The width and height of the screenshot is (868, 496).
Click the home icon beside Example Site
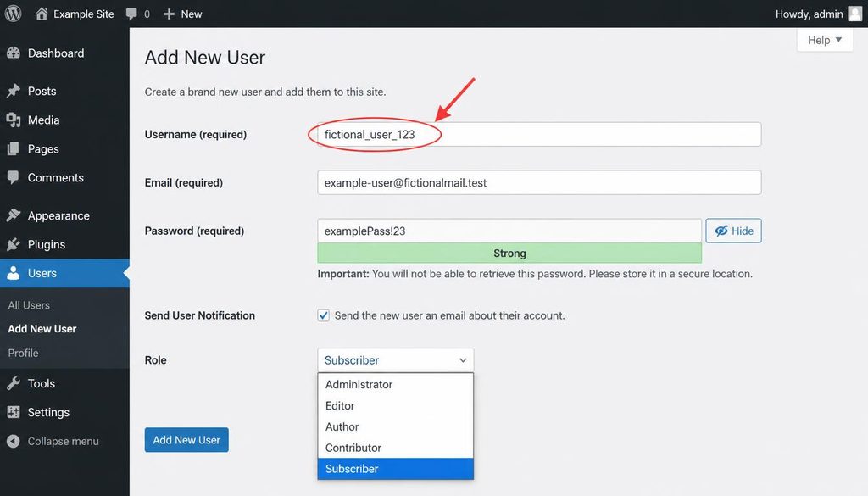(x=42, y=14)
